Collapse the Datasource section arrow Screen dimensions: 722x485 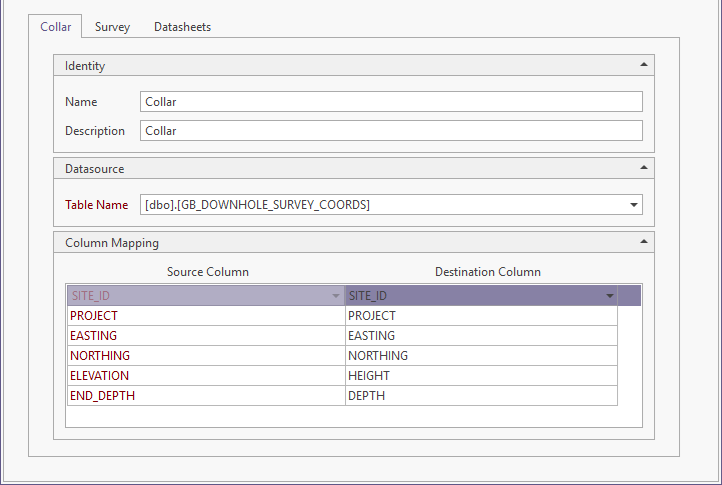click(643, 168)
